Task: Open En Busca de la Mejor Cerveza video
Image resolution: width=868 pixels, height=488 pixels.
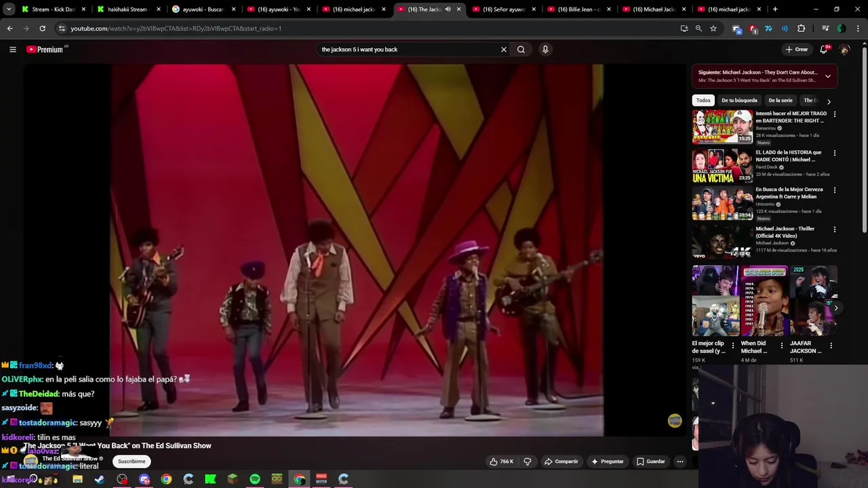Action: (722, 203)
